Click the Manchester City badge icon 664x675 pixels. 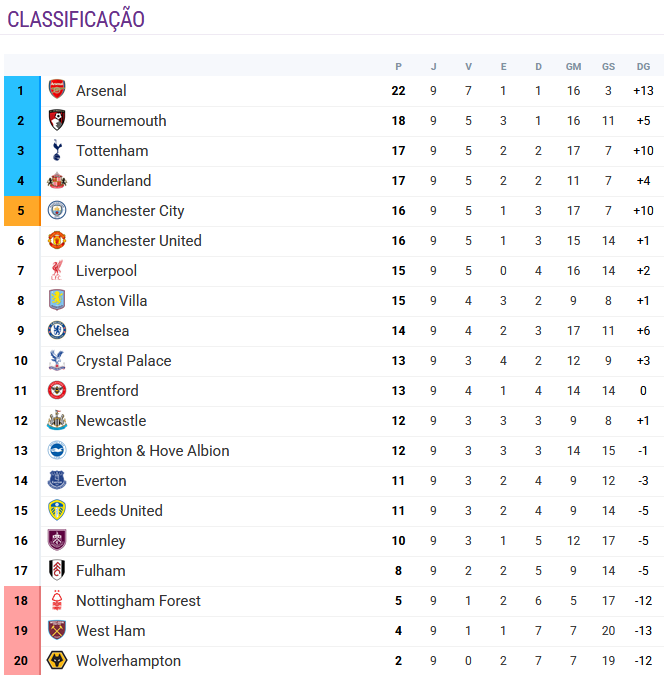coord(57,211)
